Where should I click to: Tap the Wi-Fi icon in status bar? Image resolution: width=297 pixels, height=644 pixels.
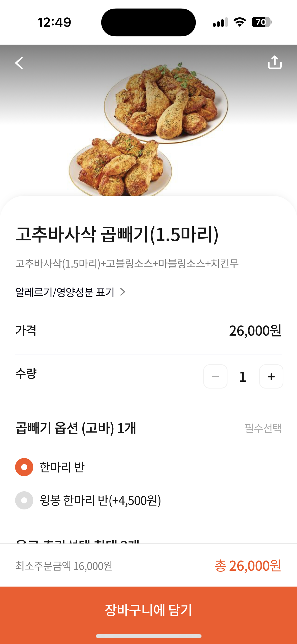pyautogui.click(x=240, y=22)
